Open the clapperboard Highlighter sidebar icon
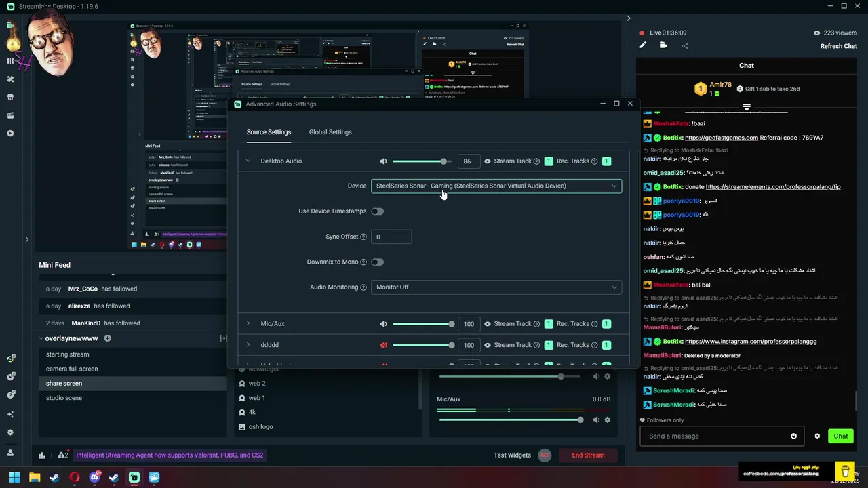868x488 pixels. (x=10, y=115)
